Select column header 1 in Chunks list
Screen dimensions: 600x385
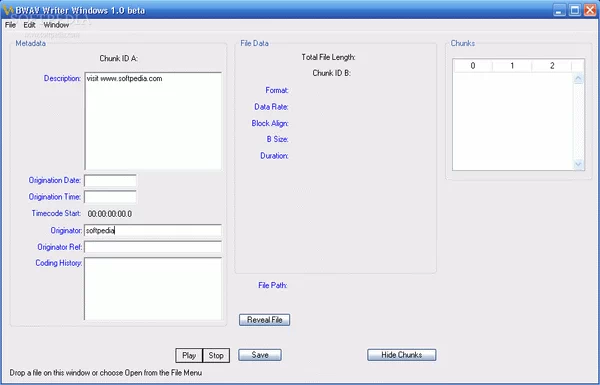point(512,66)
